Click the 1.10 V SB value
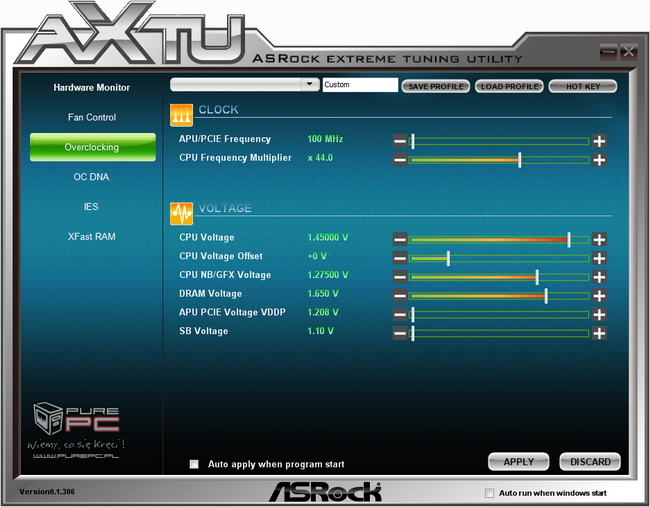The height and width of the screenshot is (507, 650). pyautogui.click(x=320, y=331)
